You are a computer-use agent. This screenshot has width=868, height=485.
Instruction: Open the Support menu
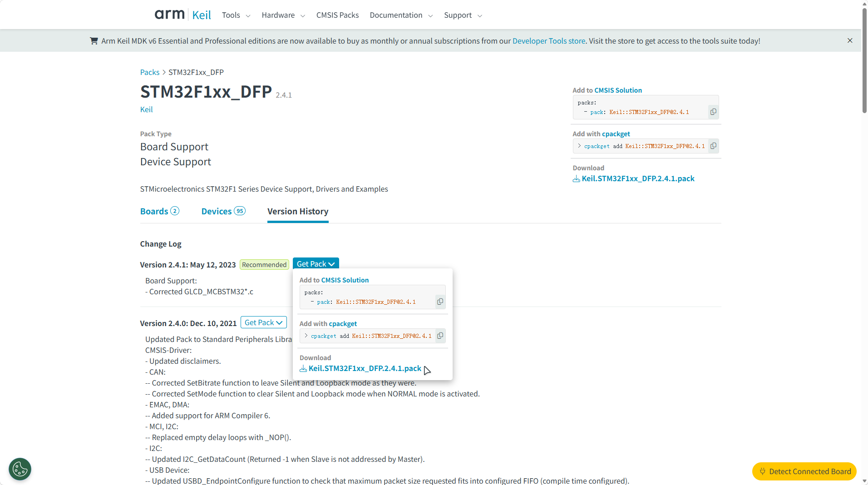click(x=463, y=15)
